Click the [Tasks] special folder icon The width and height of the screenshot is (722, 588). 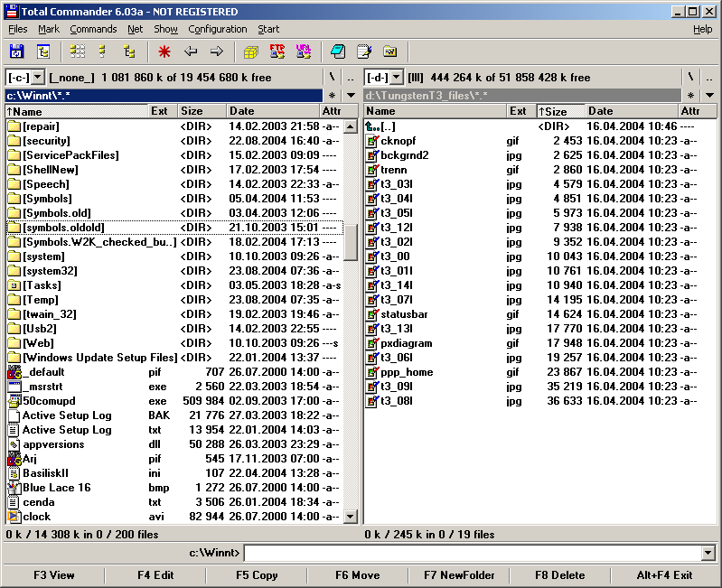point(14,285)
